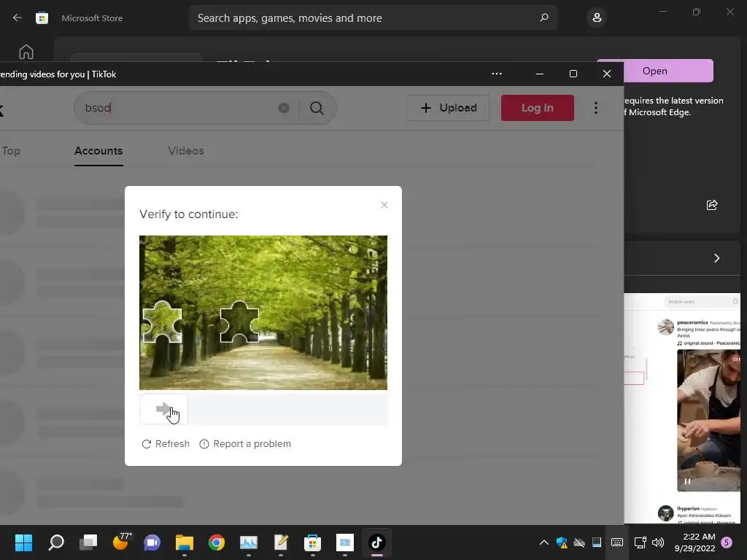Open the weather widget showing 77°

(121, 542)
